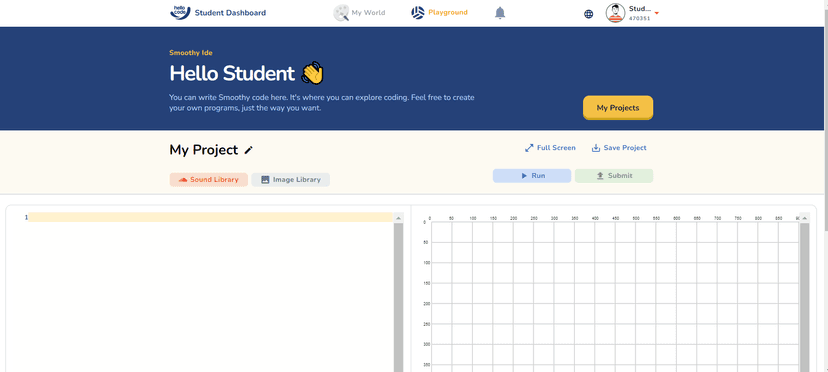Open the Image Library
The width and height of the screenshot is (828, 372).
click(x=290, y=180)
